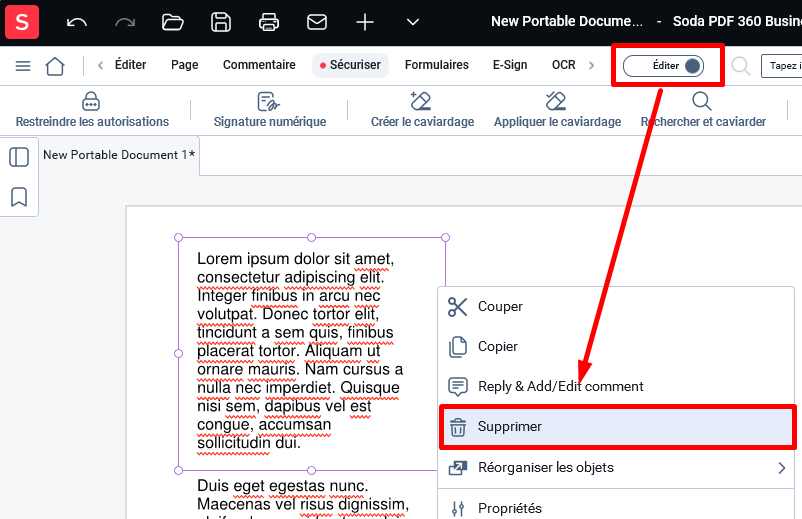Redo the last action

pyautogui.click(x=125, y=22)
